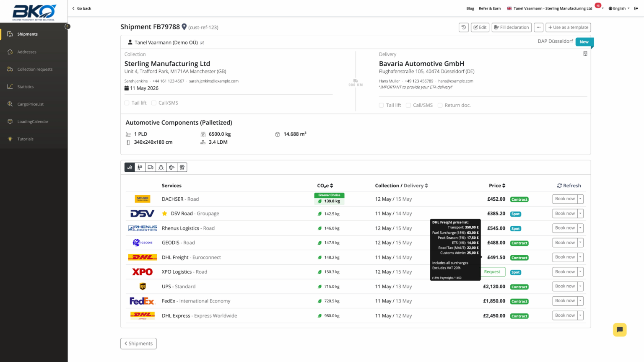The height and width of the screenshot is (362, 644).
Task: Filter services by road truck transport
Action: tap(151, 167)
